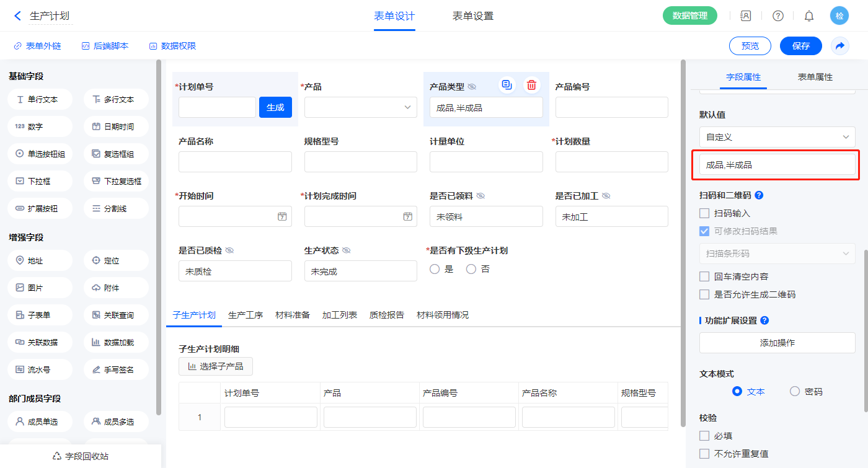The height and width of the screenshot is (468, 868).
Task: Click the help question mark in header
Action: tap(777, 16)
